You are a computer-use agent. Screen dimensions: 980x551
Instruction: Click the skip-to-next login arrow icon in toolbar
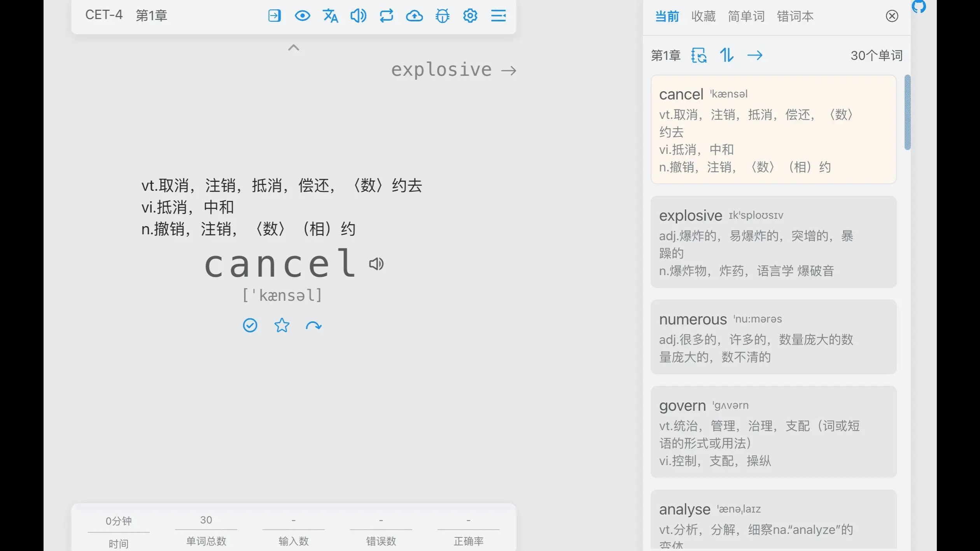point(274,16)
